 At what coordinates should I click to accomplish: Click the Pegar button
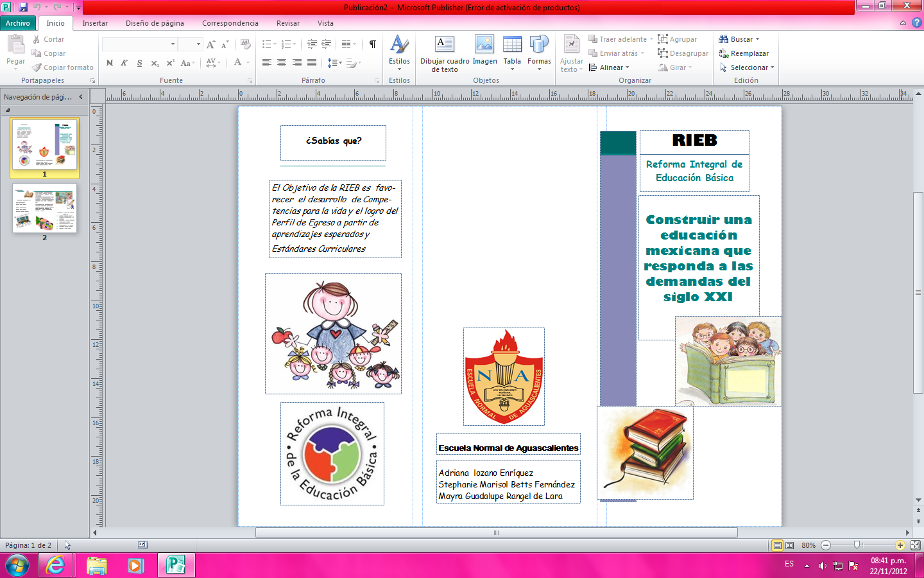15,53
